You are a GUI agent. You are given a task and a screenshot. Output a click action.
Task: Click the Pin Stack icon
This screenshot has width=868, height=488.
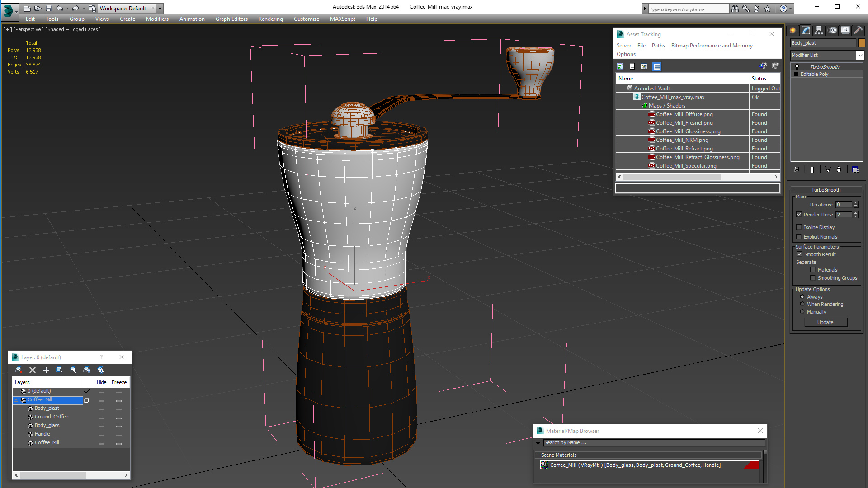[x=797, y=169]
